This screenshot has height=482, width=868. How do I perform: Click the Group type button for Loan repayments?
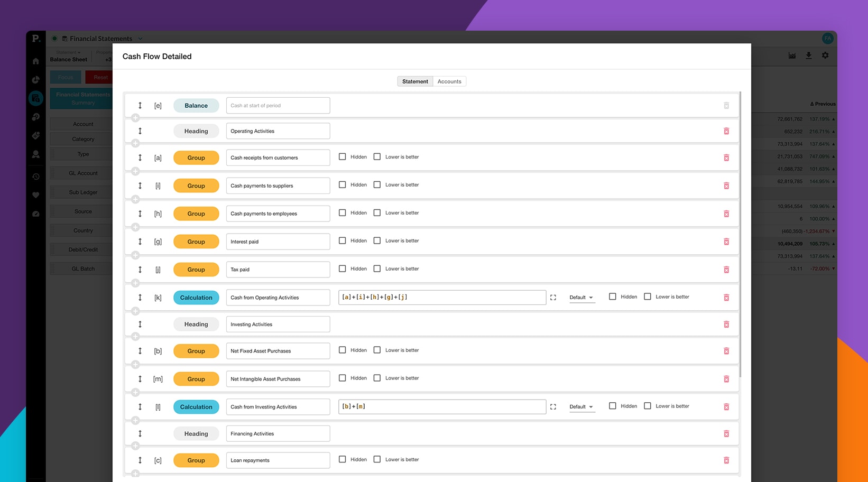(x=196, y=460)
